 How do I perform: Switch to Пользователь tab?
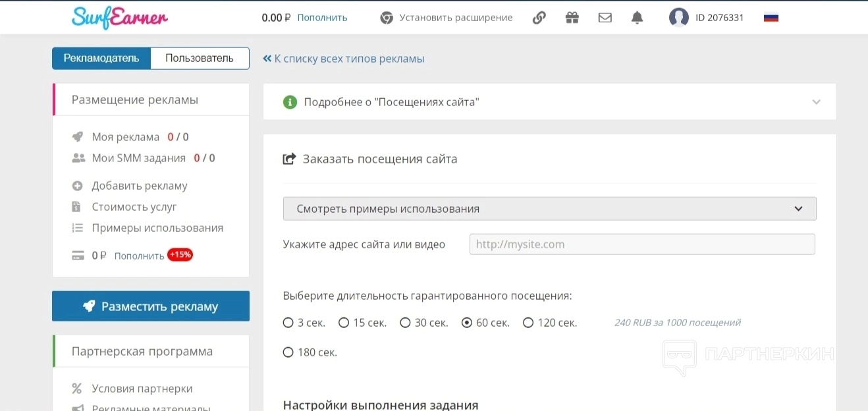point(200,58)
